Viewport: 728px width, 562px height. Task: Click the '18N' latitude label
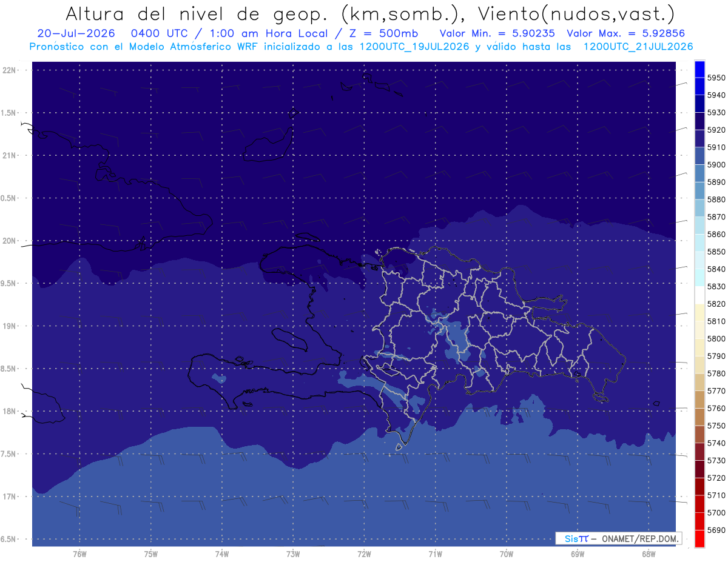click(9, 411)
